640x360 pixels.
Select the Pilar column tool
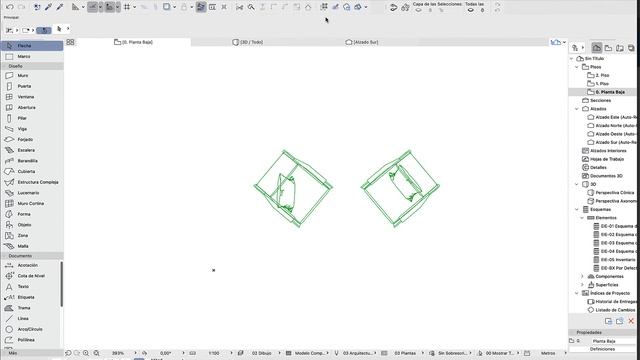32,118
